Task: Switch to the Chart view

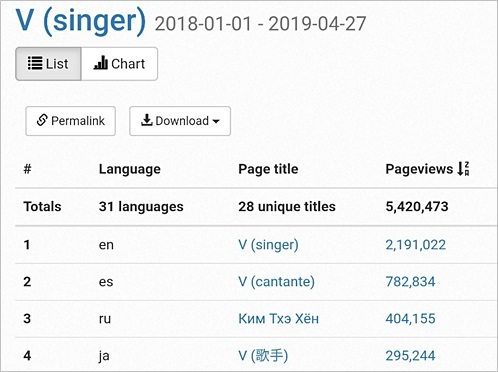Action: pos(119,64)
